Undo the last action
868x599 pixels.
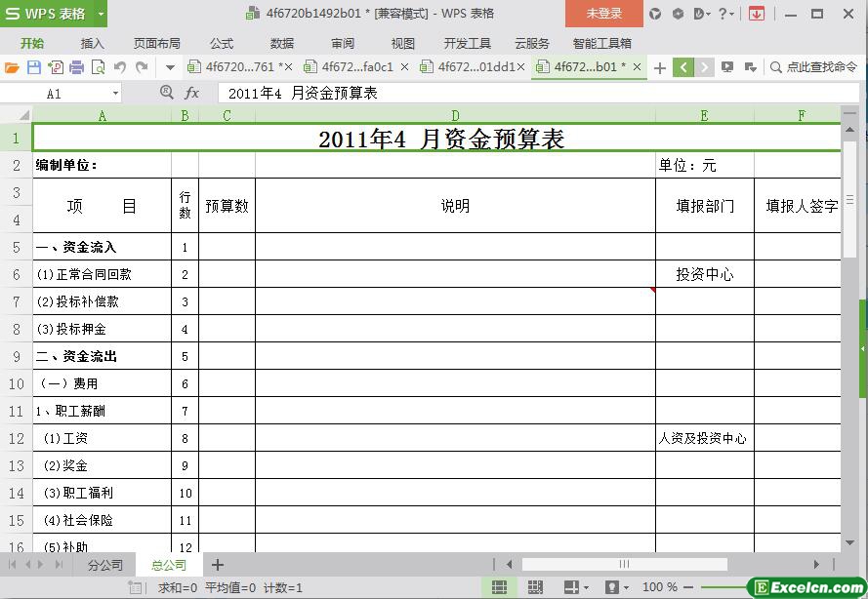pos(119,67)
